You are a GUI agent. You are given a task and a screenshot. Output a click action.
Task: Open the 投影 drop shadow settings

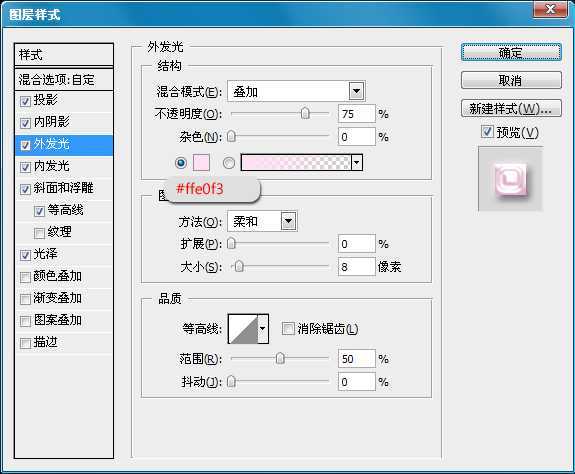pos(45,100)
